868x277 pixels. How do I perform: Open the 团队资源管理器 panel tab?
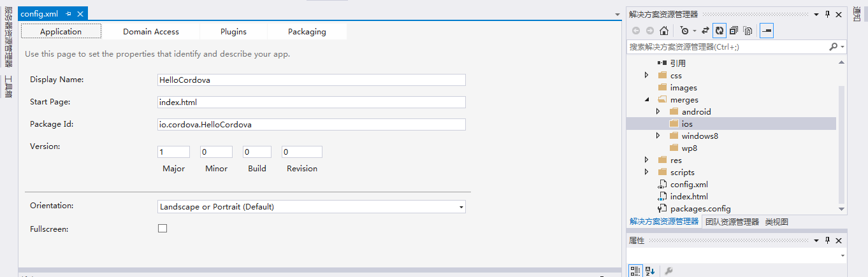coord(732,222)
